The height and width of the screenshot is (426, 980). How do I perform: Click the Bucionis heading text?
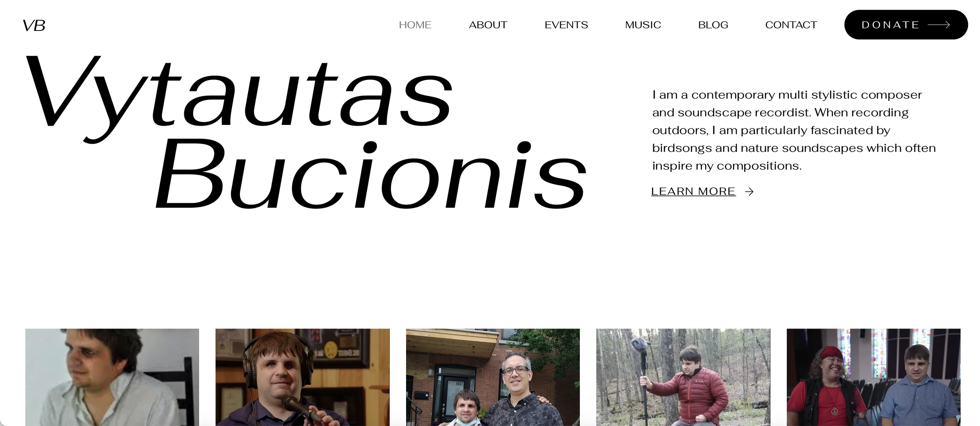tap(371, 174)
